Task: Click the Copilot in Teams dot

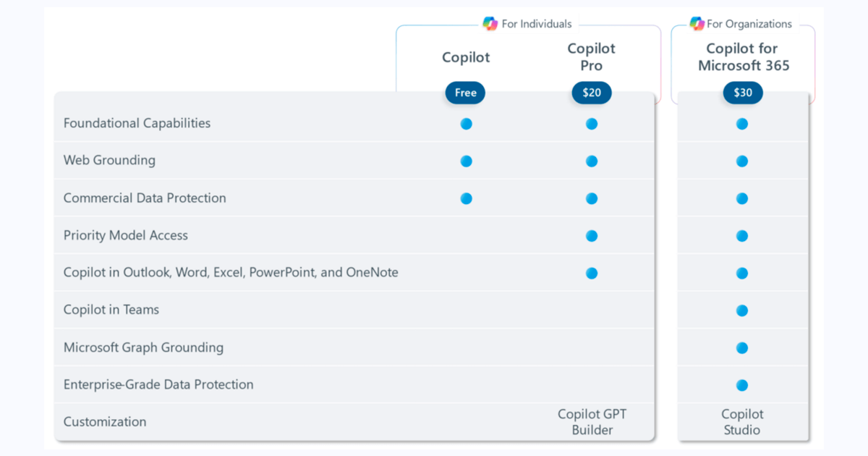Action: coord(742,311)
